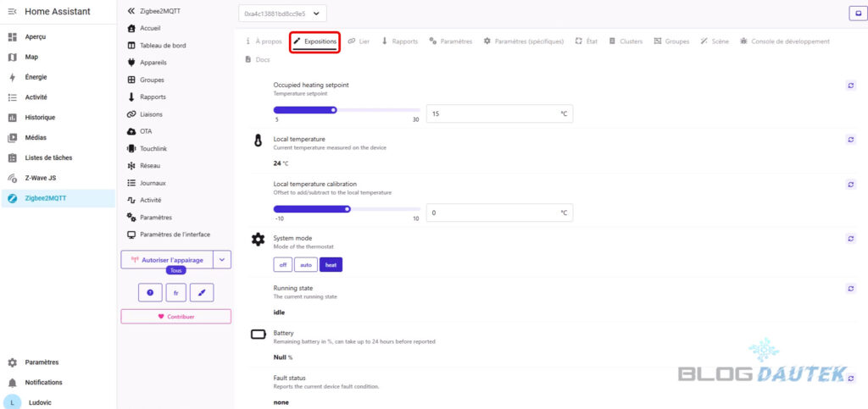
Task: Switch to Rapports tab
Action: pyautogui.click(x=400, y=41)
